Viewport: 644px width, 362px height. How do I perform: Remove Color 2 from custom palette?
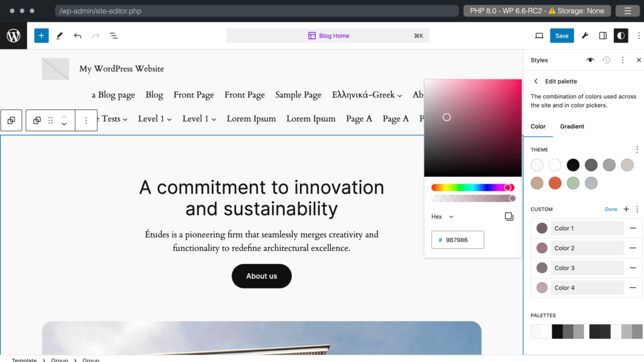point(633,248)
